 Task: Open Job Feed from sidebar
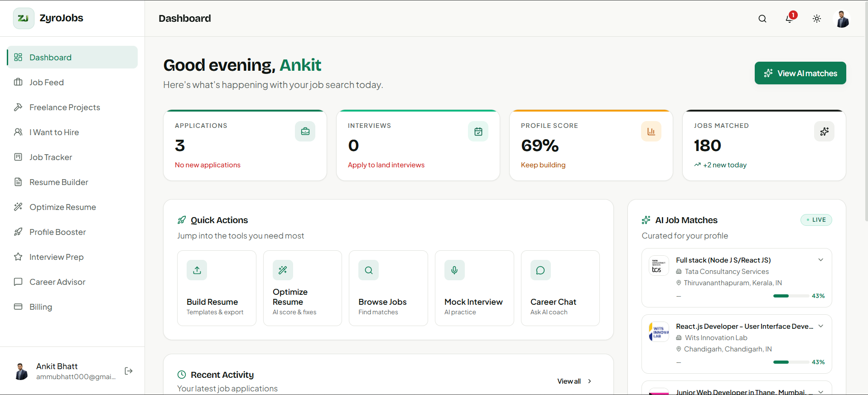click(x=72, y=82)
